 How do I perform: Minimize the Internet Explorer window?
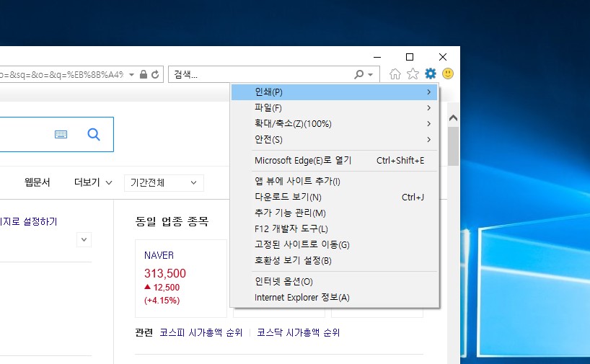tap(377, 57)
